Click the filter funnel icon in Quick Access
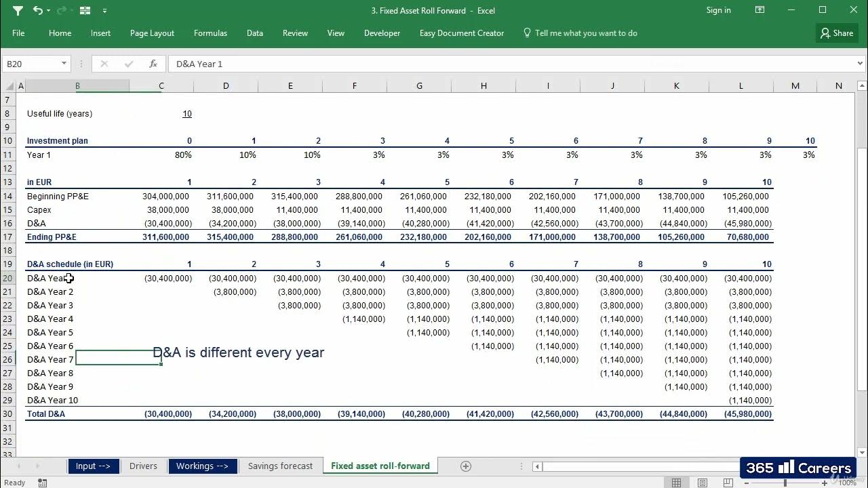 (x=18, y=10)
